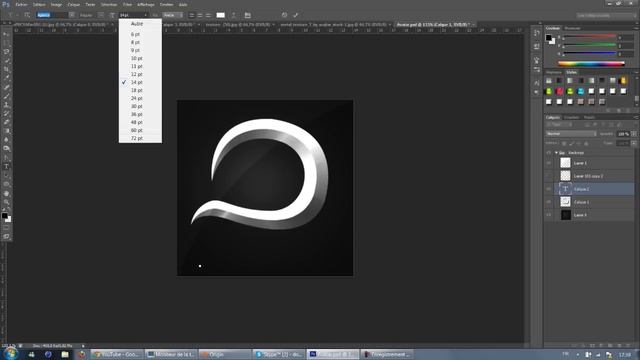Select the Eyedropper tool in the toolbox
Image resolution: width=640 pixels, height=360 pixels.
tap(6, 78)
